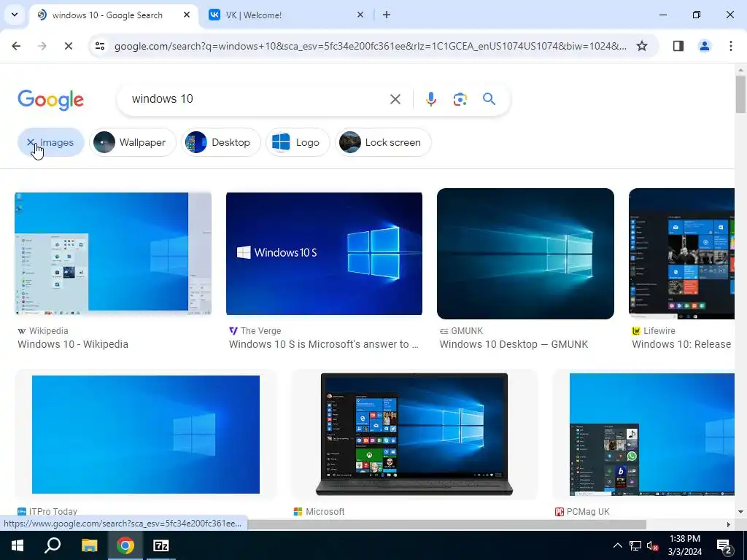The width and height of the screenshot is (747, 560).
Task: Close the windows 10 Google Search tab
Action: (187, 15)
